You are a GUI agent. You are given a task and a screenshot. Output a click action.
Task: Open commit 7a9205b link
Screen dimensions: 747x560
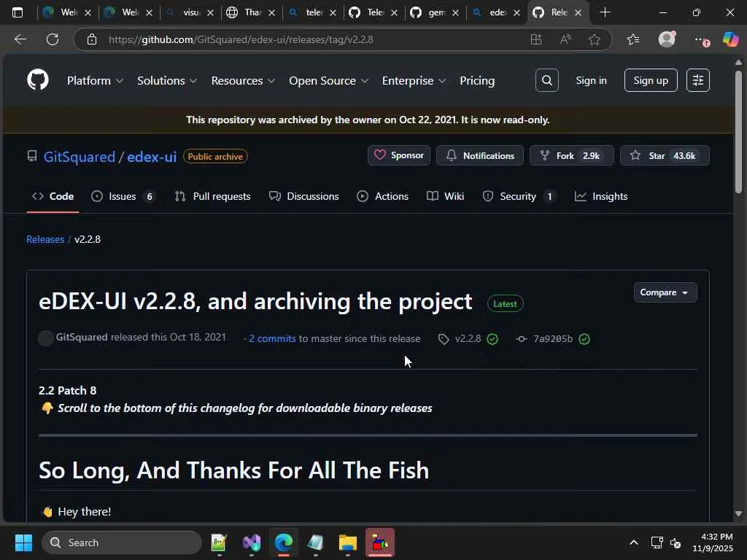[x=553, y=339]
